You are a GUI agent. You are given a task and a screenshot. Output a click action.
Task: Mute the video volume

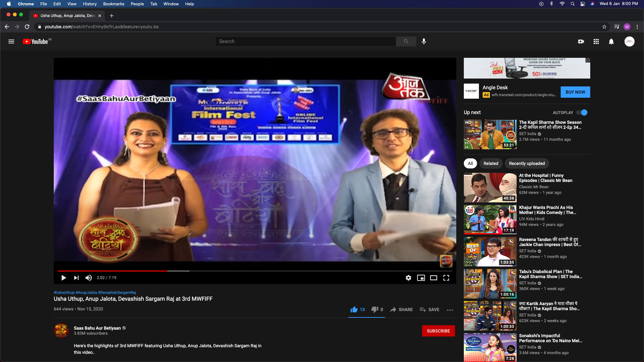[x=89, y=278]
